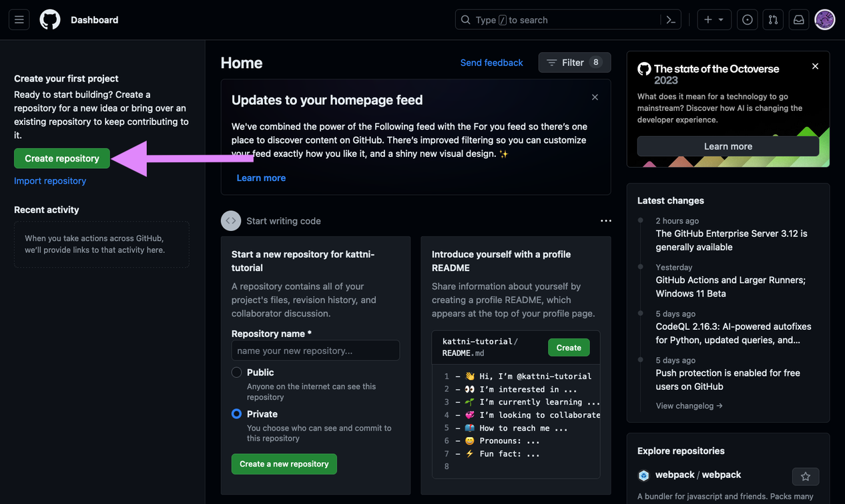Select the Public repository radio option
The height and width of the screenshot is (504, 845).
(237, 372)
